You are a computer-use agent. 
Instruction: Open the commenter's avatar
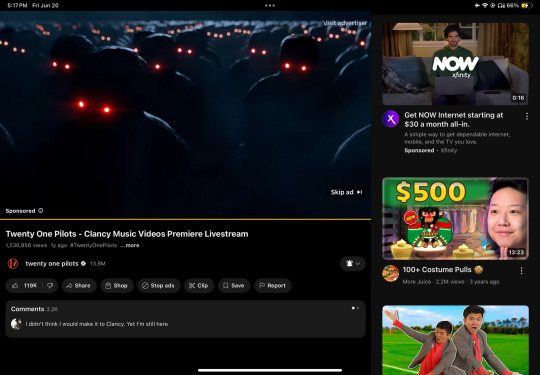coord(16,324)
